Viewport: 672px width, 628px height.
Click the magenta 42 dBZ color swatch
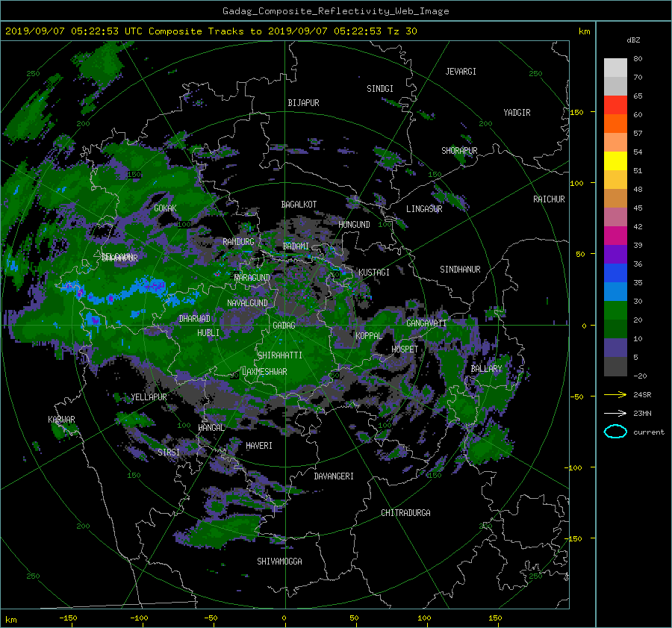pos(615,236)
